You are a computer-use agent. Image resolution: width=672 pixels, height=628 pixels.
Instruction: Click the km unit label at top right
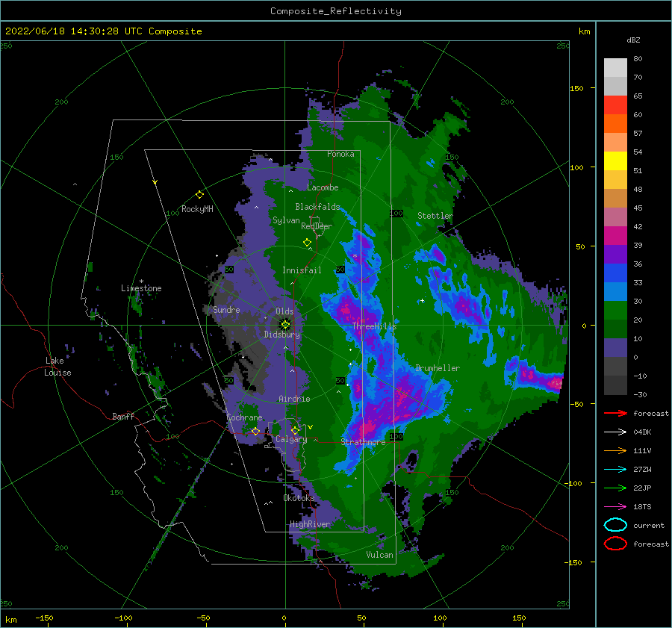pos(584,31)
